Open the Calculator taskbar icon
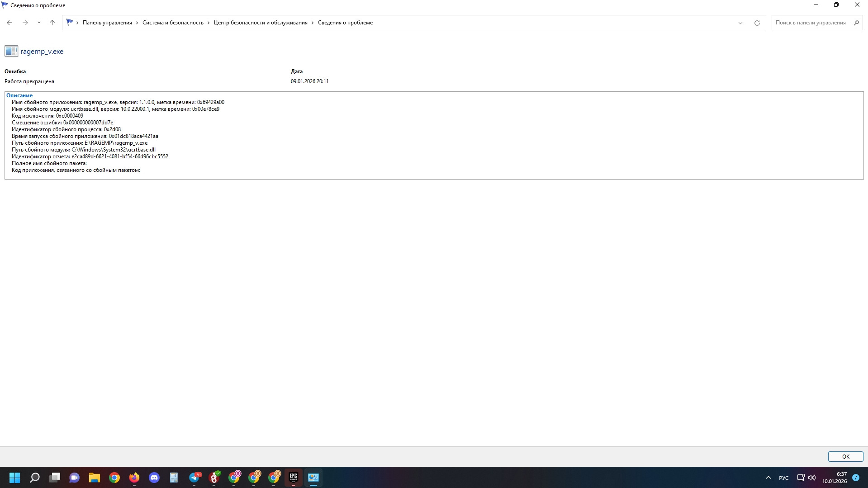This screenshot has height=488, width=868. click(174, 478)
